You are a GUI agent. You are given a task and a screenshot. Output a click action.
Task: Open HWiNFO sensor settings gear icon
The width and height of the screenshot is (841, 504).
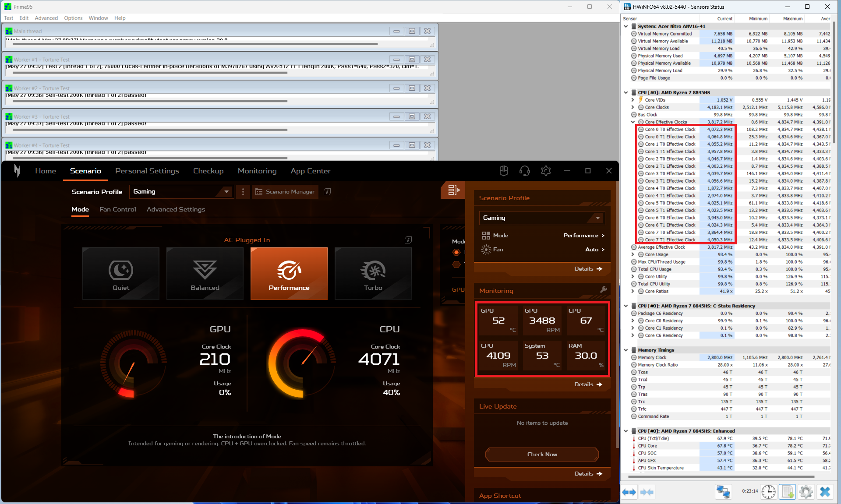806,492
